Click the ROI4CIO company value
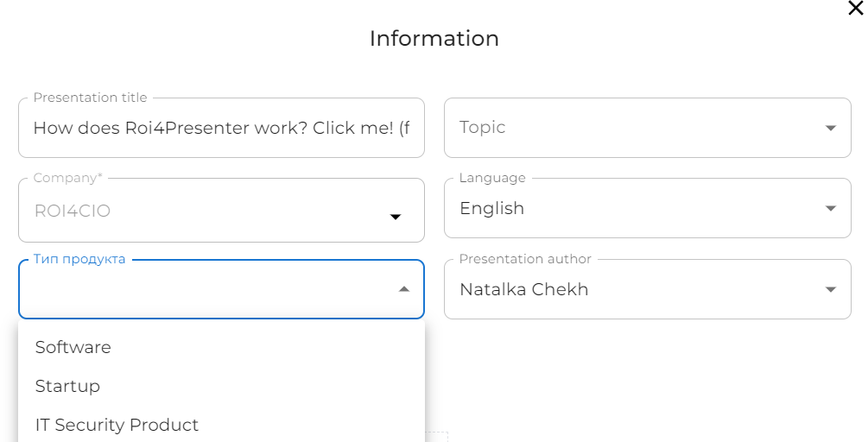The image size is (868, 442). 73,211
